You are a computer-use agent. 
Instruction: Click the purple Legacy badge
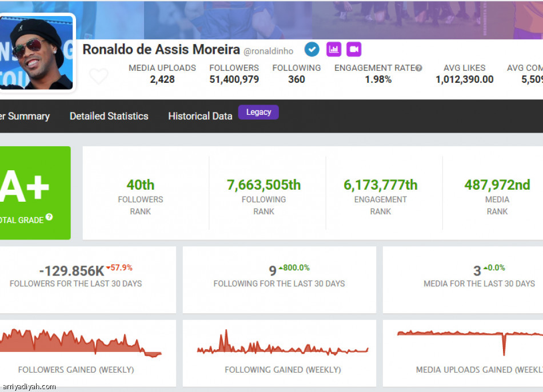pos(258,113)
